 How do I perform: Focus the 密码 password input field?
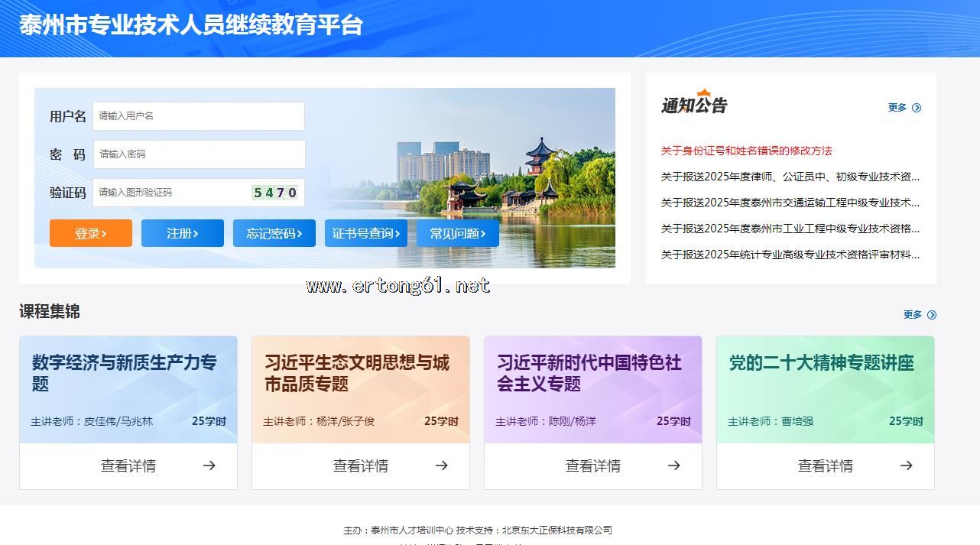(199, 154)
